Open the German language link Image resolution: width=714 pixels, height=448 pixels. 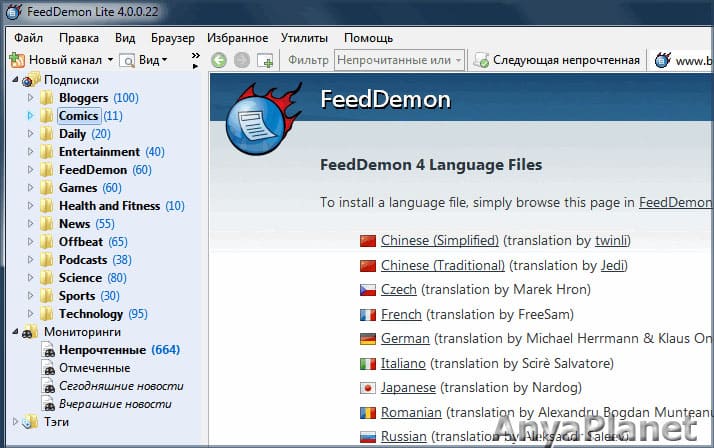405,339
